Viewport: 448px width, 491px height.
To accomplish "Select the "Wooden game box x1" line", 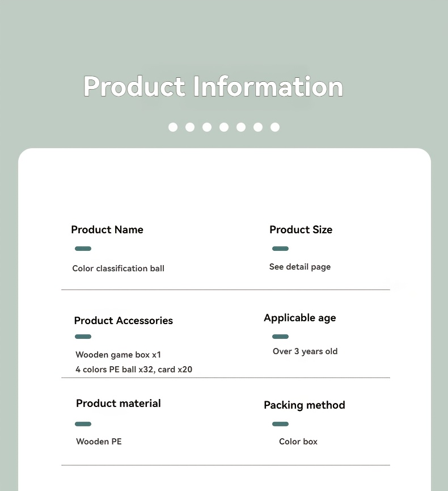I will coord(118,355).
